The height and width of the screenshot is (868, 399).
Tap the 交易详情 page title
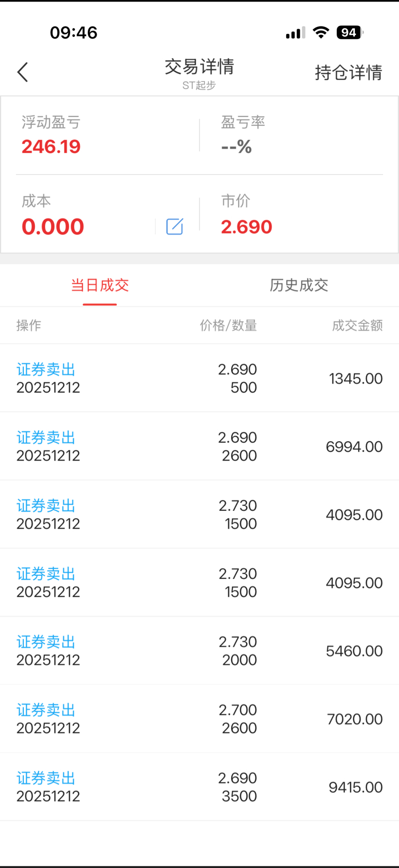tap(199, 67)
